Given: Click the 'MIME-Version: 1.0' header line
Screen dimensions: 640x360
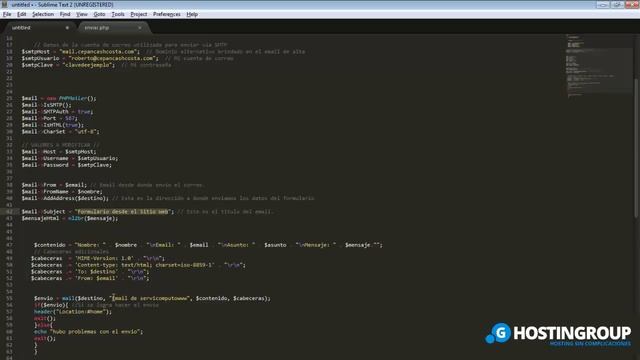Looking at the screenshot, I should [x=98, y=258].
